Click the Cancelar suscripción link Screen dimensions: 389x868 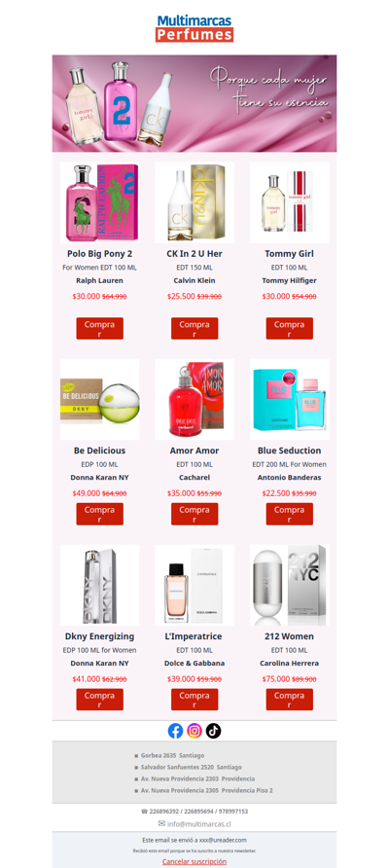[x=194, y=861]
